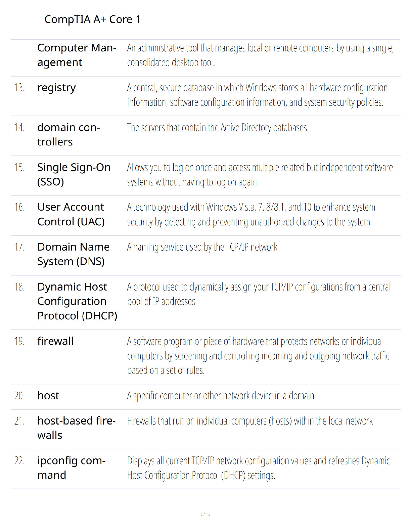Select the domain controllers term

coord(68,134)
